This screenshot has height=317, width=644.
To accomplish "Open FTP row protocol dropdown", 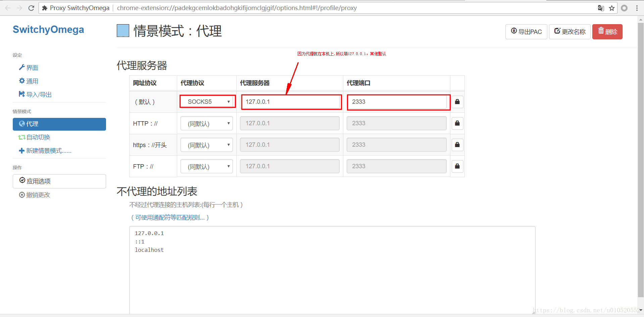I will [207, 166].
